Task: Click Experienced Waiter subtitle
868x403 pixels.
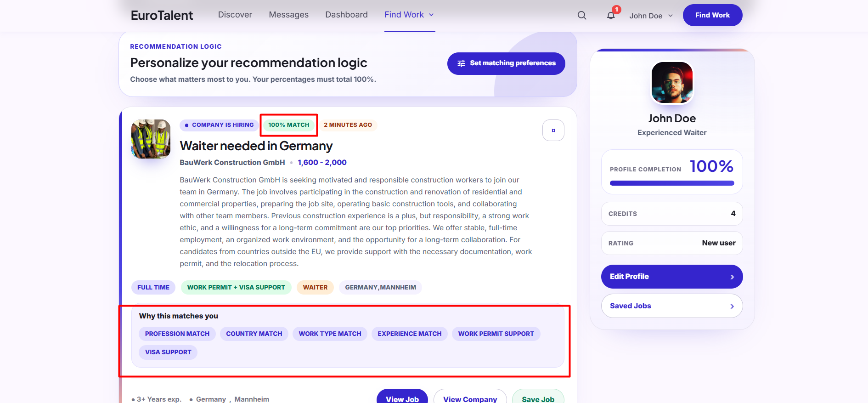Action: pyautogui.click(x=672, y=132)
